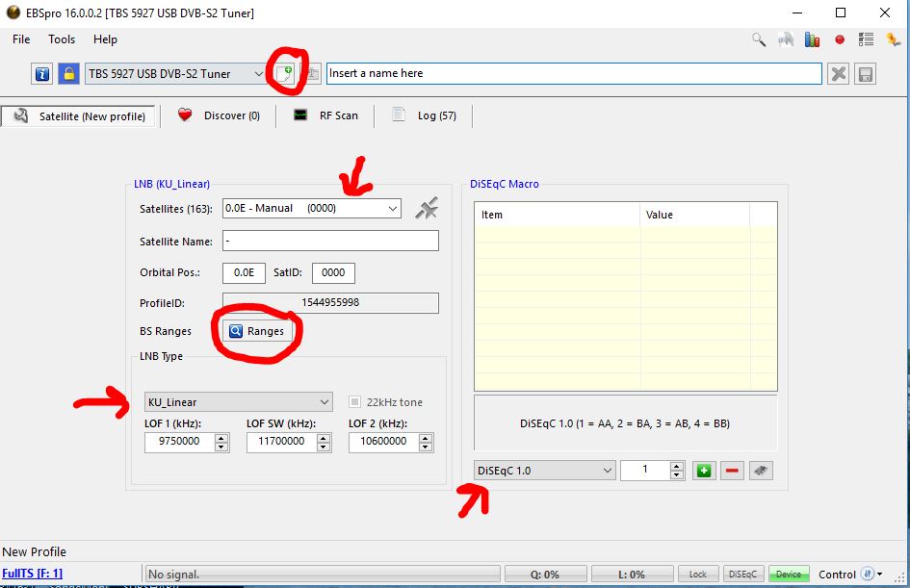Viewport: 910px width, 588px height.
Task: Toggle the 22kHz tone checkbox
Action: click(x=354, y=402)
